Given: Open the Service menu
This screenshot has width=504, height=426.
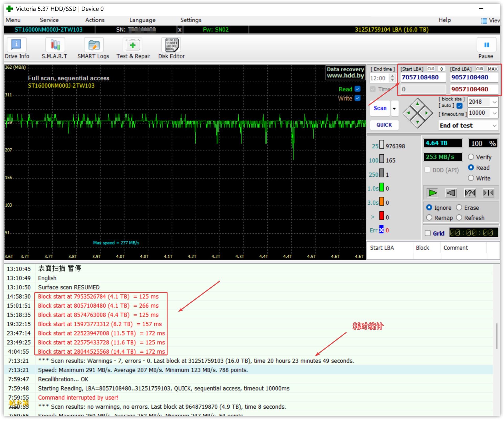Looking at the screenshot, I should [49, 20].
